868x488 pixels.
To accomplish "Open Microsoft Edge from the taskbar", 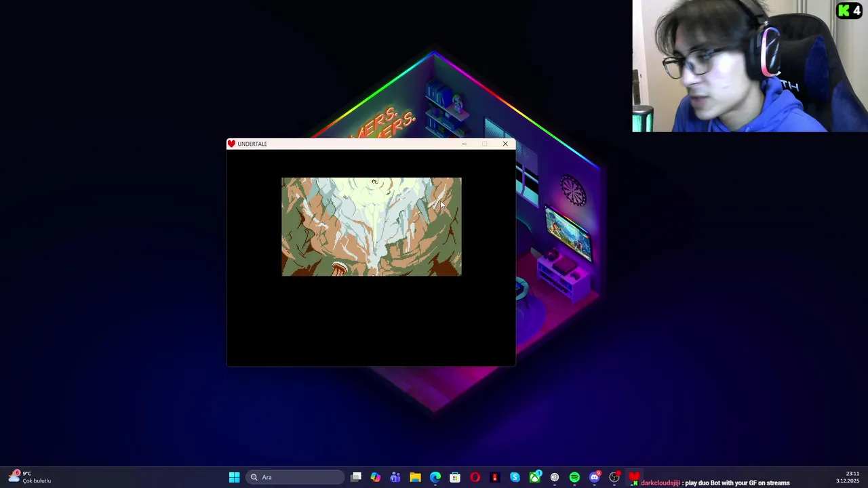I will [435, 477].
